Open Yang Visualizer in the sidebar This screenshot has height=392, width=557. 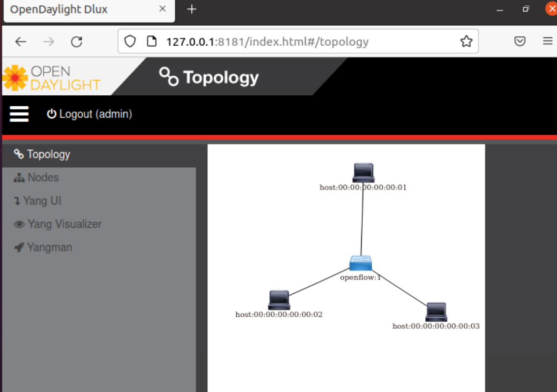tap(99, 224)
